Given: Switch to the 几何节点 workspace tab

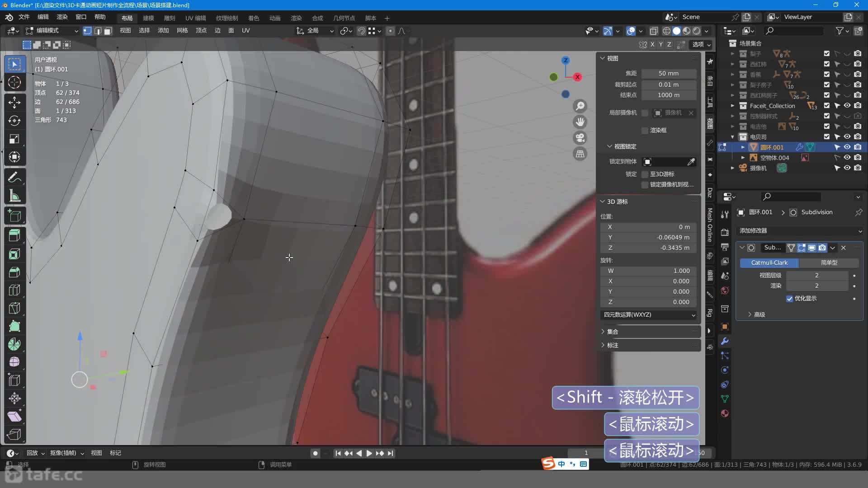Looking at the screenshot, I should click(344, 18).
